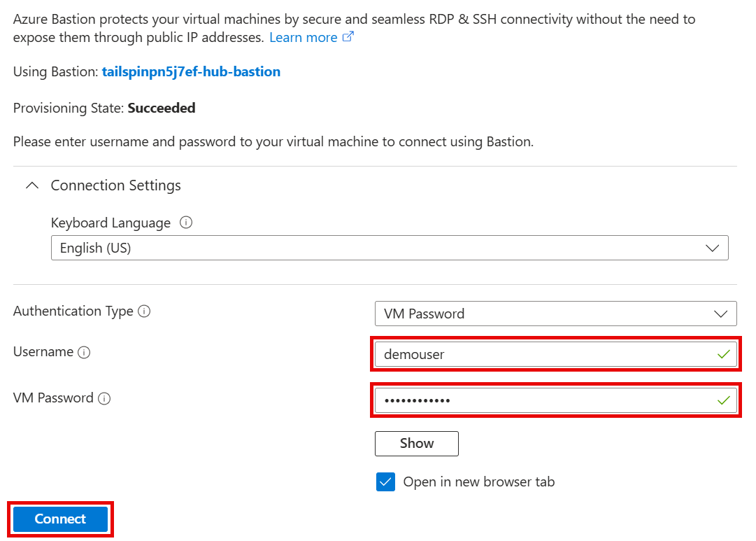Open the Authentication Type dropdown
The height and width of the screenshot is (541, 756).
[721, 314]
